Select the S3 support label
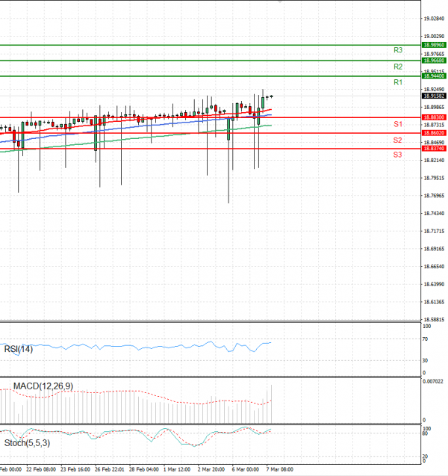 coord(398,154)
